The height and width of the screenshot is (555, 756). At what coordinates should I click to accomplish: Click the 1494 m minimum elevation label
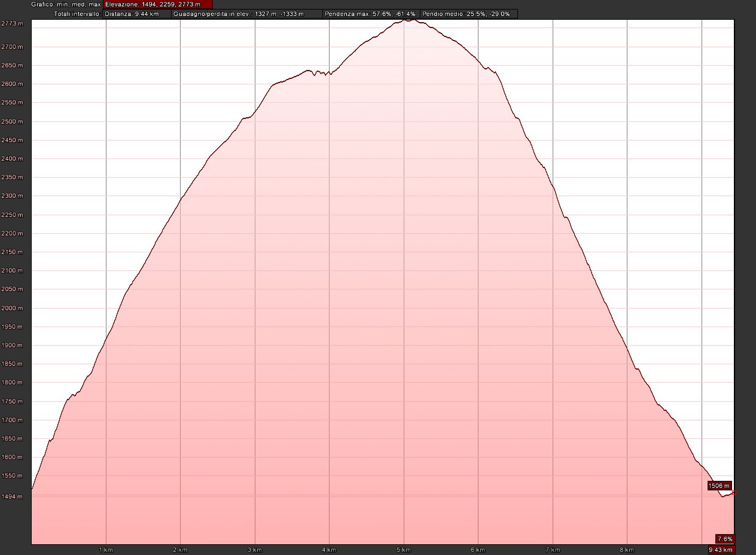click(x=12, y=496)
